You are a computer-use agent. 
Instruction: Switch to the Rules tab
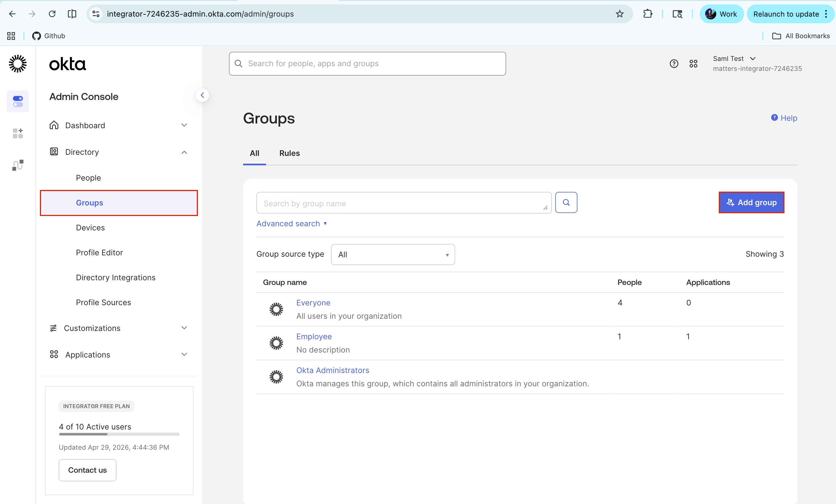click(289, 153)
